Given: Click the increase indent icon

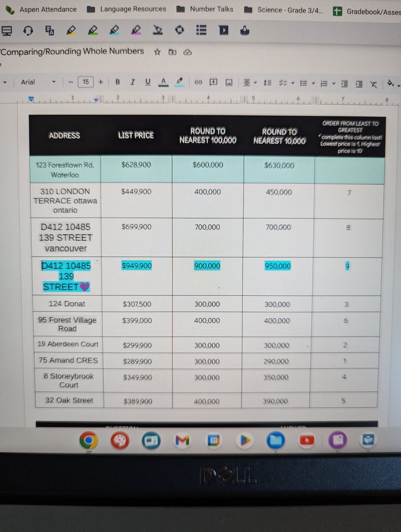Looking at the screenshot, I should click(x=360, y=83).
